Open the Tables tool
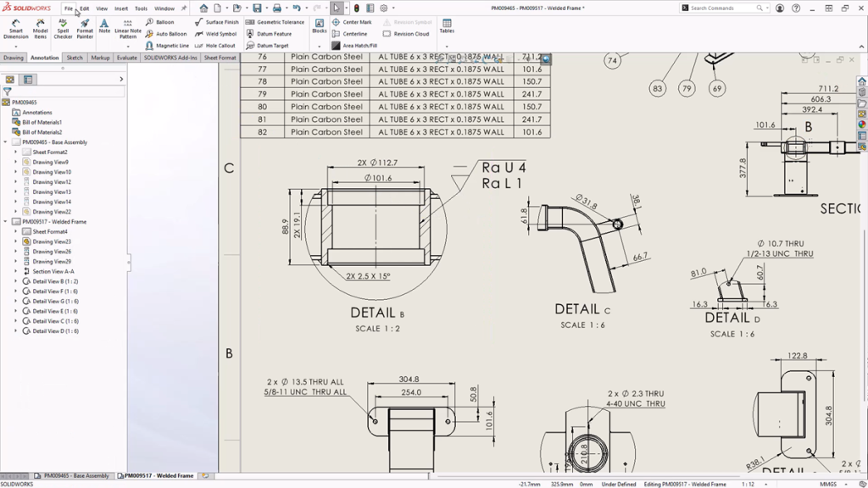The width and height of the screenshot is (868, 488). [447, 26]
